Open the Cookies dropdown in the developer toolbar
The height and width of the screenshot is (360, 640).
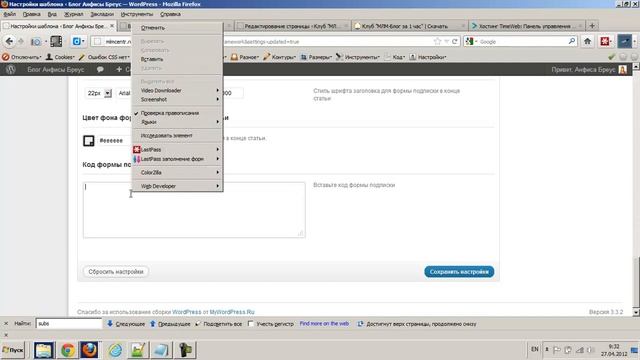tap(60, 57)
